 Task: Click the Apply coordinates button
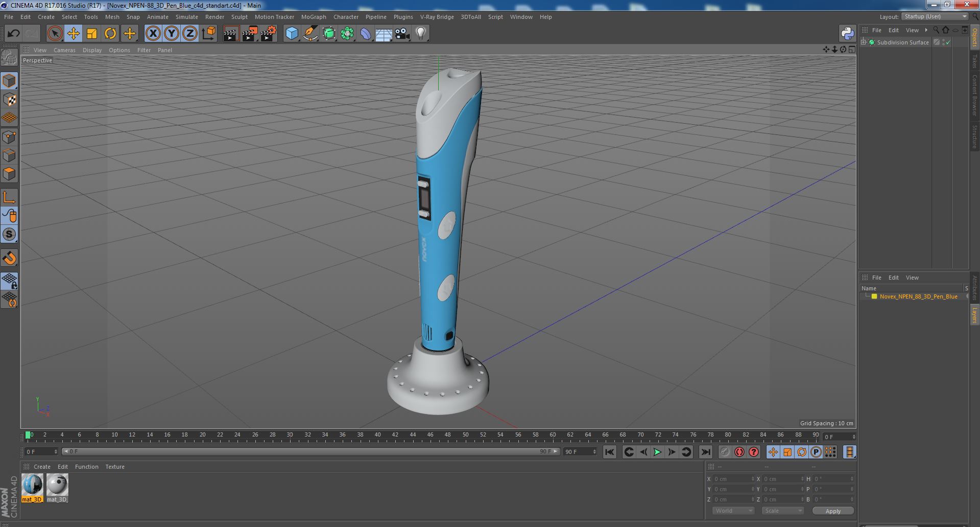pos(833,511)
